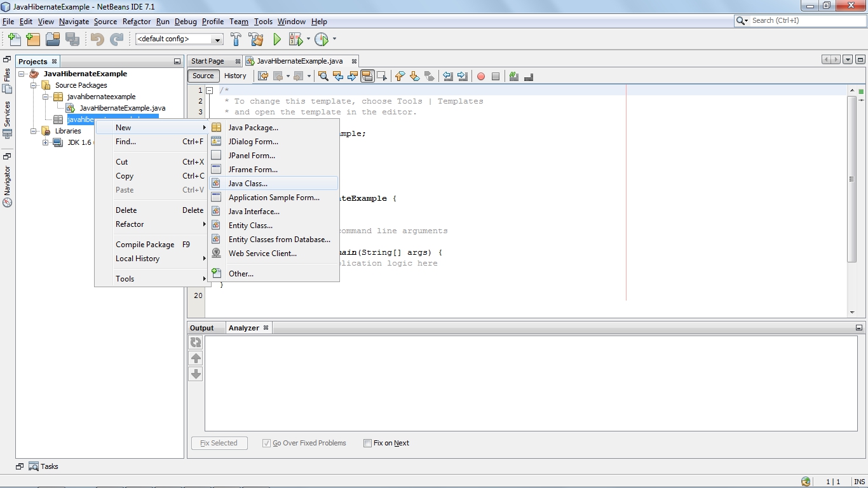
Task: Expand JDK 1.6 library node
Action: point(46,142)
